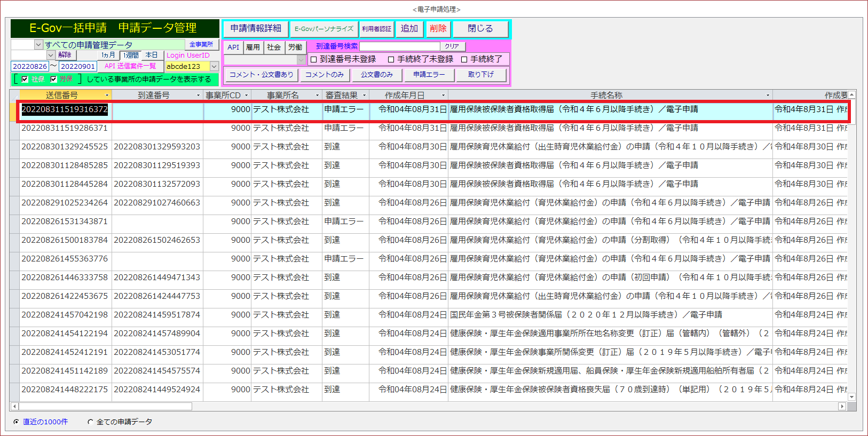Uncheck the 社保 checkbox
The height and width of the screenshot is (436, 868).
click(25, 79)
